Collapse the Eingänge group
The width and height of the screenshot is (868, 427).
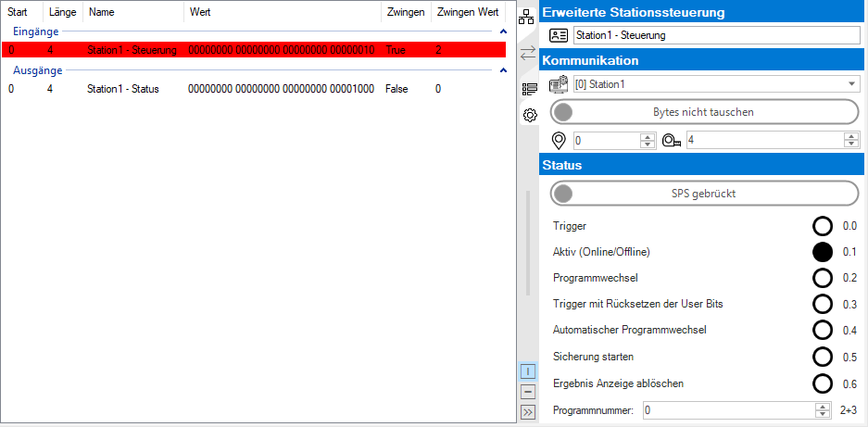[503, 31]
